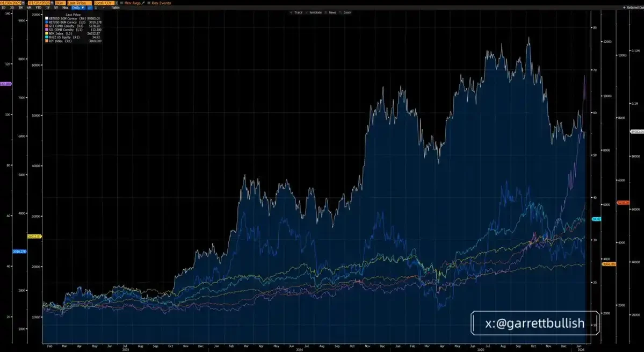Activate the Track crosshair tool

point(299,12)
